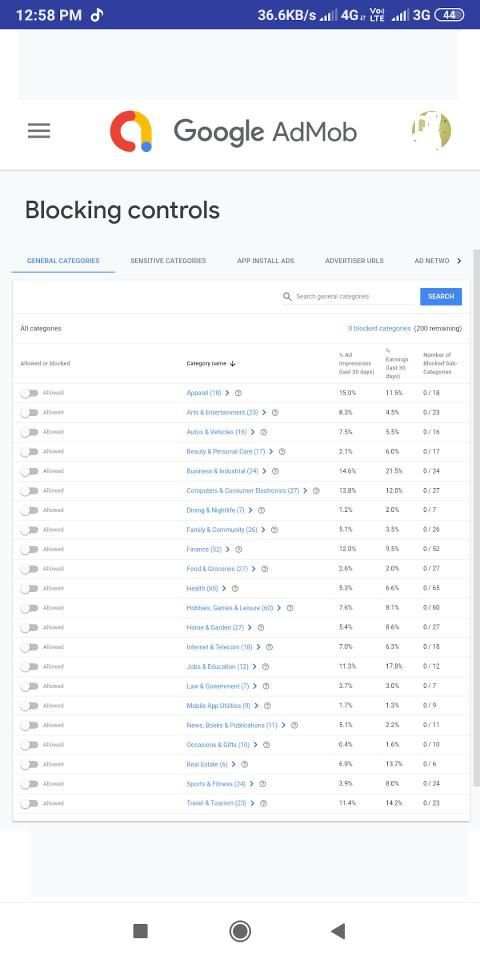Click the blue Search button
The image size is (480, 960).
tap(441, 296)
